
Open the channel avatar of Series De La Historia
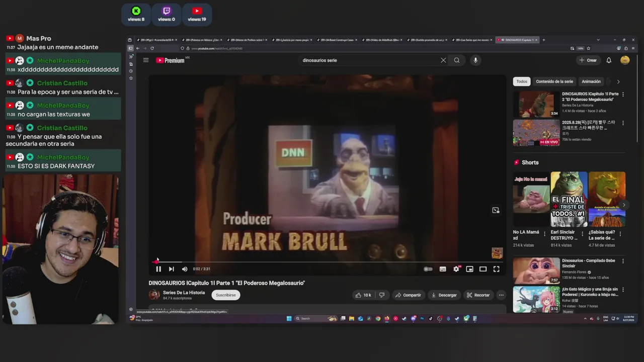154,295
